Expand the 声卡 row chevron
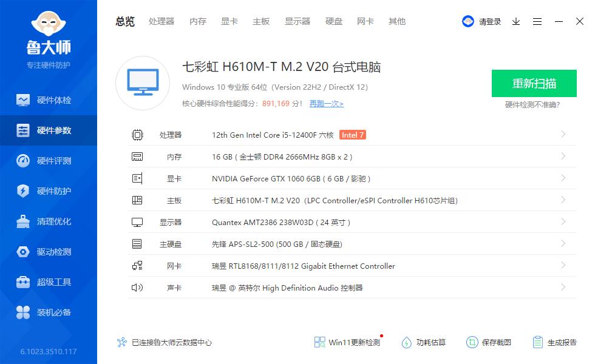 coord(563,287)
